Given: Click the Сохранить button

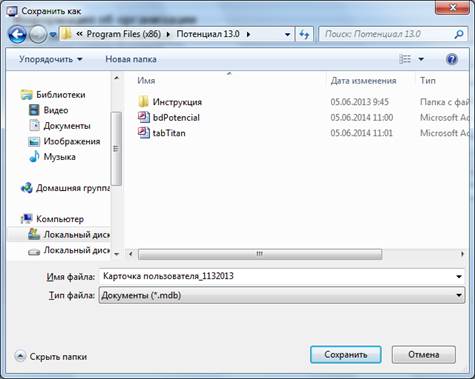Looking at the screenshot, I should click(346, 354).
